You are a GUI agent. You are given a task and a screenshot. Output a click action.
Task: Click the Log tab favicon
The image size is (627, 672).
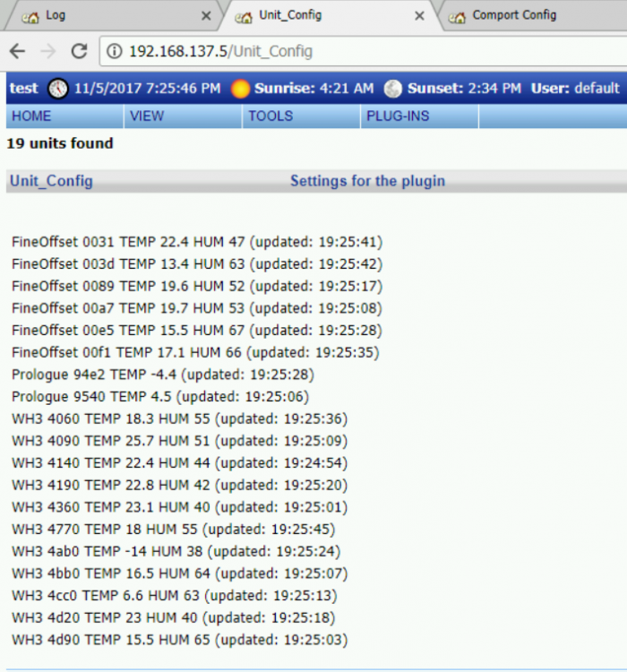[30, 17]
